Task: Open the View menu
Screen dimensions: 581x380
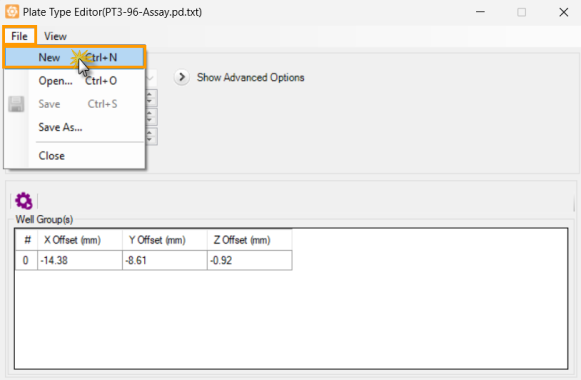Action: 55,36
